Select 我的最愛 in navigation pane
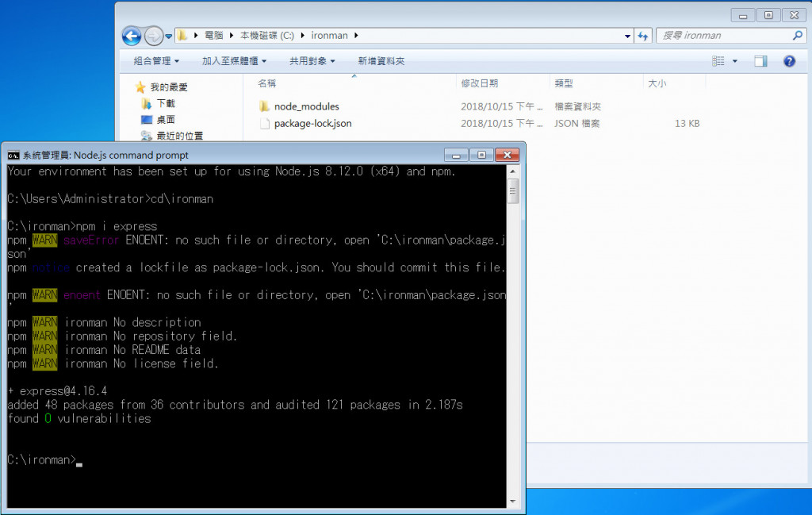This screenshot has height=515, width=812. (169, 87)
